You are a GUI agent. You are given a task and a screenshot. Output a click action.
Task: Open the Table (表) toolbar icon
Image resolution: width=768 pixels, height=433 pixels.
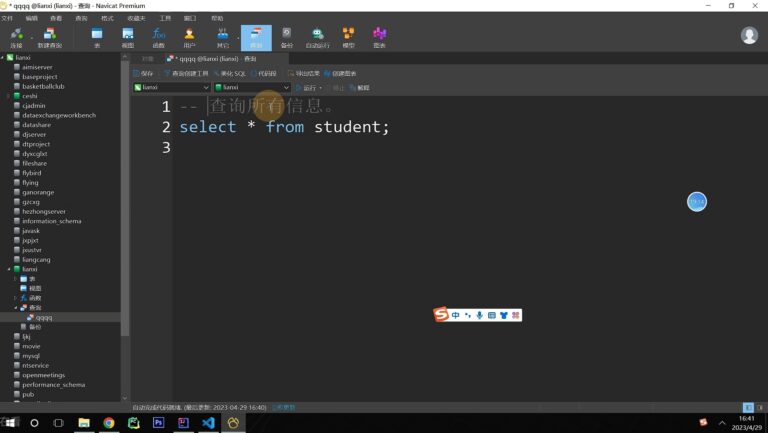coord(97,38)
